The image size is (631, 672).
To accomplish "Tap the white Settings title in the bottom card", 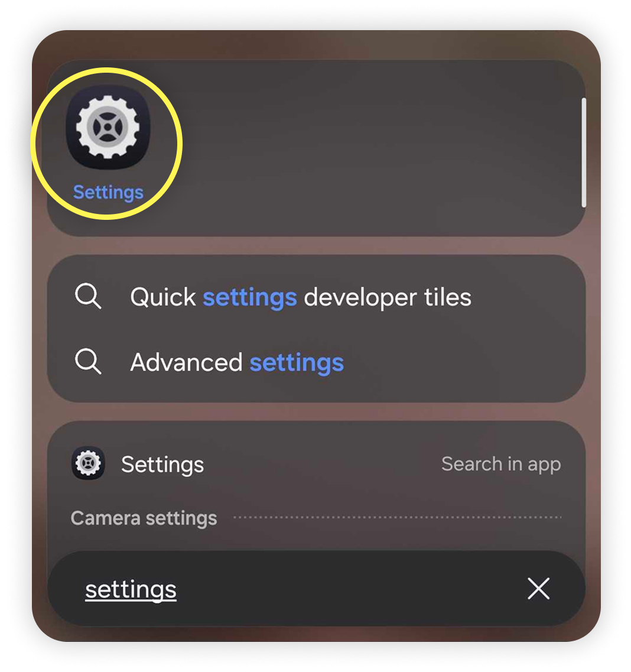I will [x=162, y=465].
